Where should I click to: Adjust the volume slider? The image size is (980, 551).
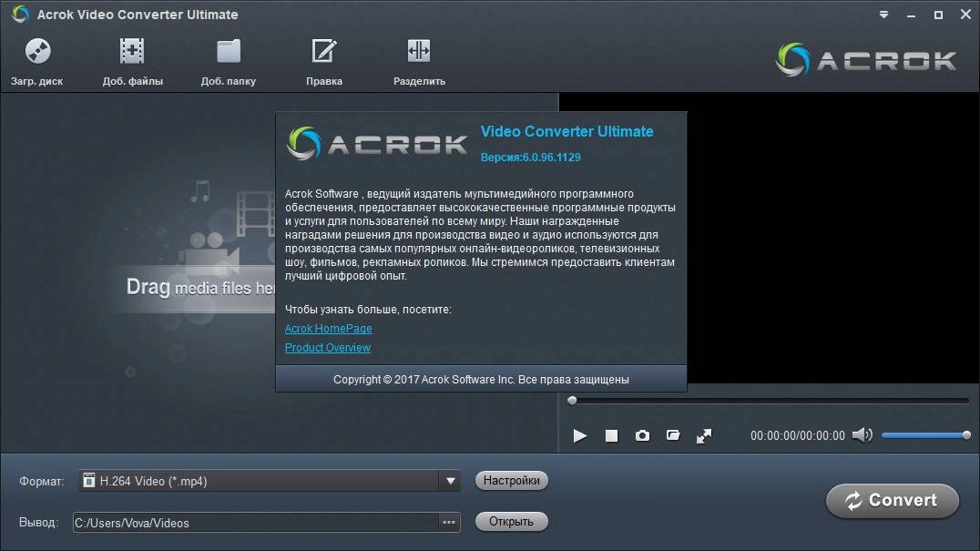(x=925, y=434)
